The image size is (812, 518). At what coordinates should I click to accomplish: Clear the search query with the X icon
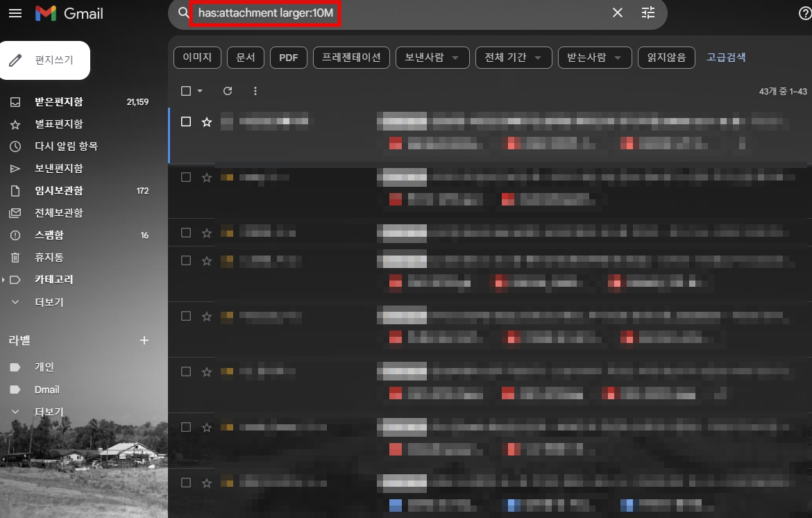coord(617,12)
